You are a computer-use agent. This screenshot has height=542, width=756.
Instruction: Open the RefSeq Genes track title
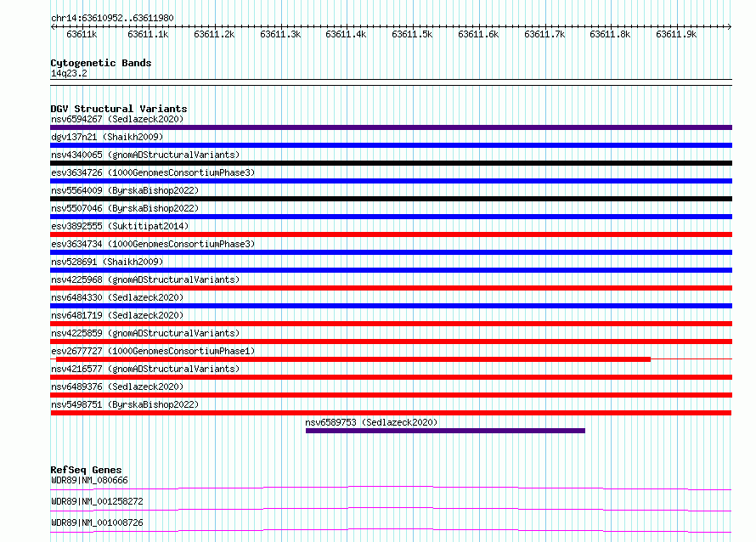coord(86,470)
